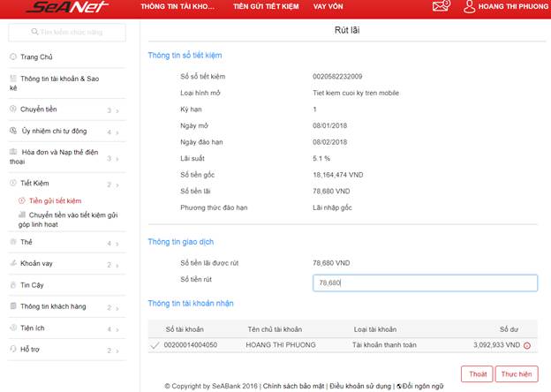Click the Chuyển tiền sidebar icon
The image size is (551, 392).
coord(13,109)
